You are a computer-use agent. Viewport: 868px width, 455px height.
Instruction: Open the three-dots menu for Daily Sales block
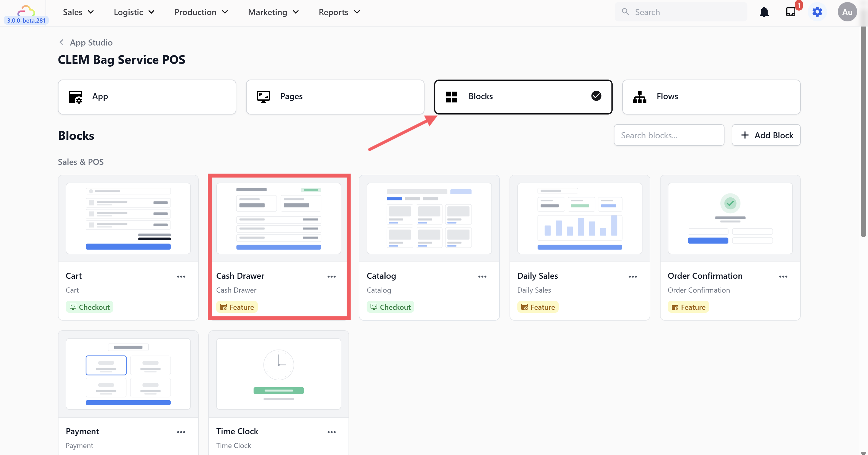pos(633,277)
